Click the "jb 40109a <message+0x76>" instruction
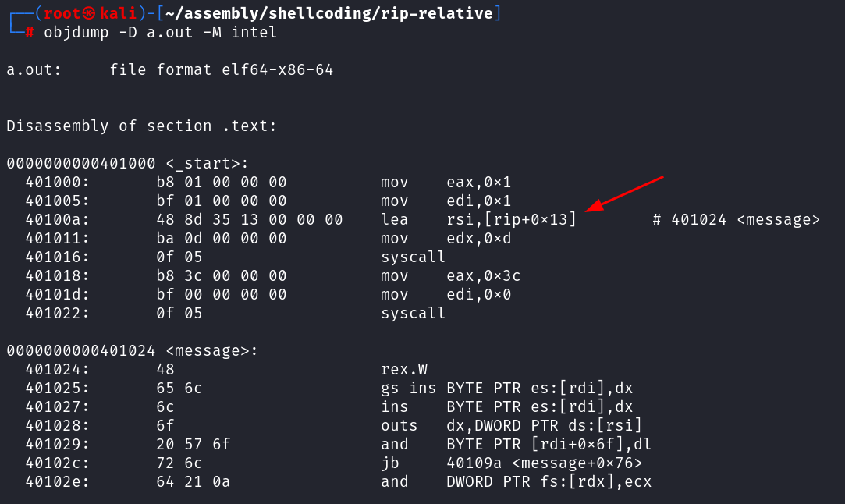This screenshot has height=504, width=845. click(511, 463)
